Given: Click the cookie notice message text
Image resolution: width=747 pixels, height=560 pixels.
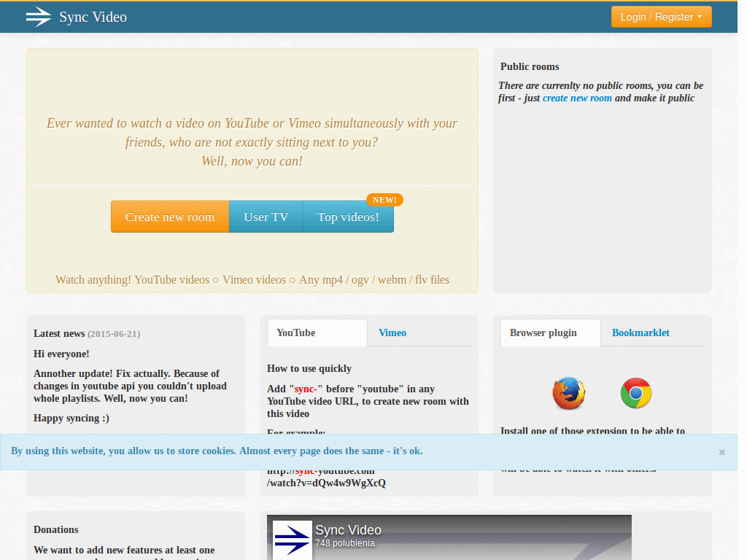Looking at the screenshot, I should click(x=217, y=451).
